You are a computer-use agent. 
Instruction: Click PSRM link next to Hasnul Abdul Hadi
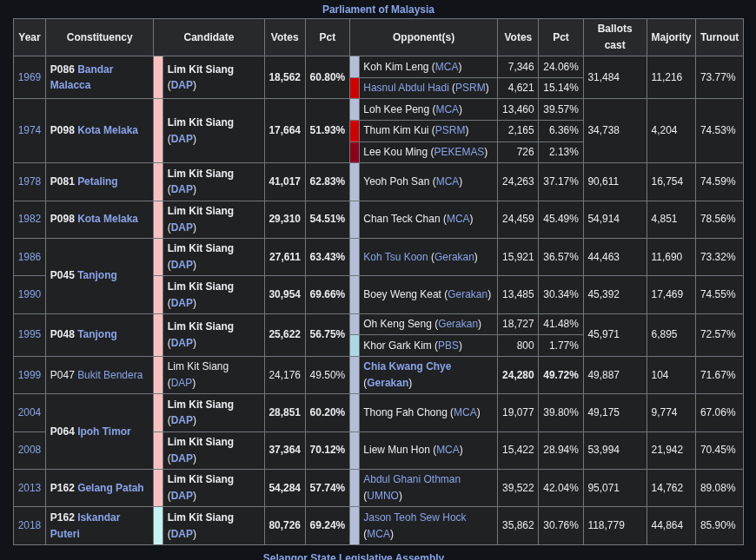(470, 87)
